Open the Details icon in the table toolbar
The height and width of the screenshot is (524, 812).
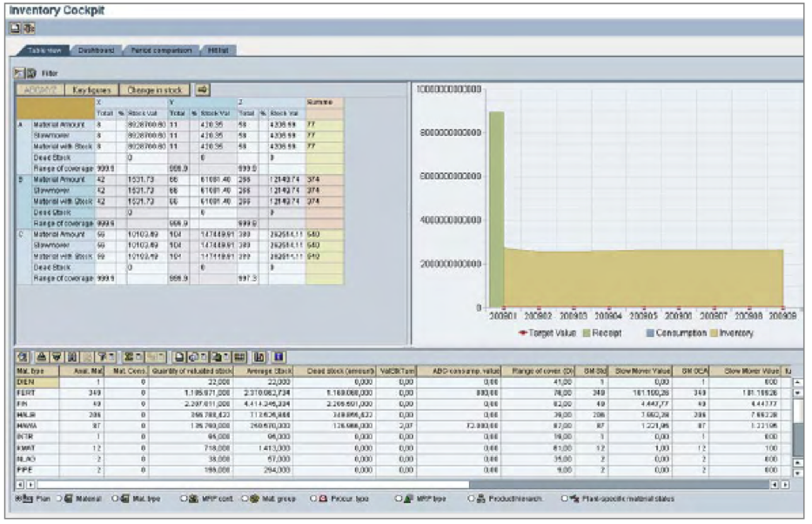(x=23, y=357)
